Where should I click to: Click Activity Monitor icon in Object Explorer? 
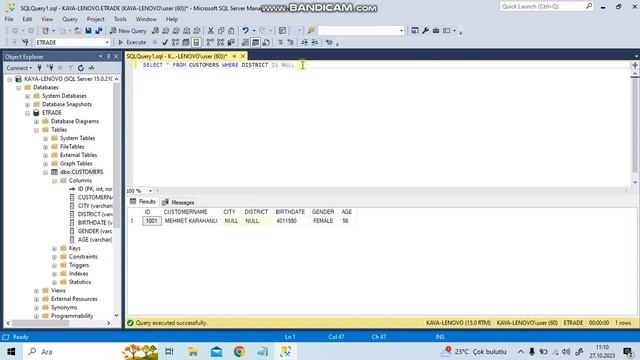(x=91, y=68)
